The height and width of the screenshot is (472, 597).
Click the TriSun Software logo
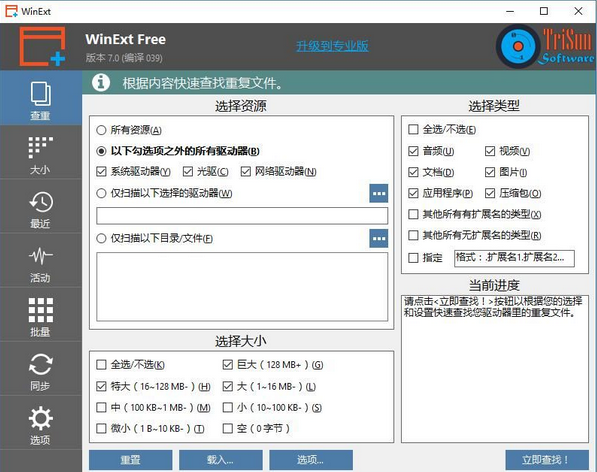545,46
